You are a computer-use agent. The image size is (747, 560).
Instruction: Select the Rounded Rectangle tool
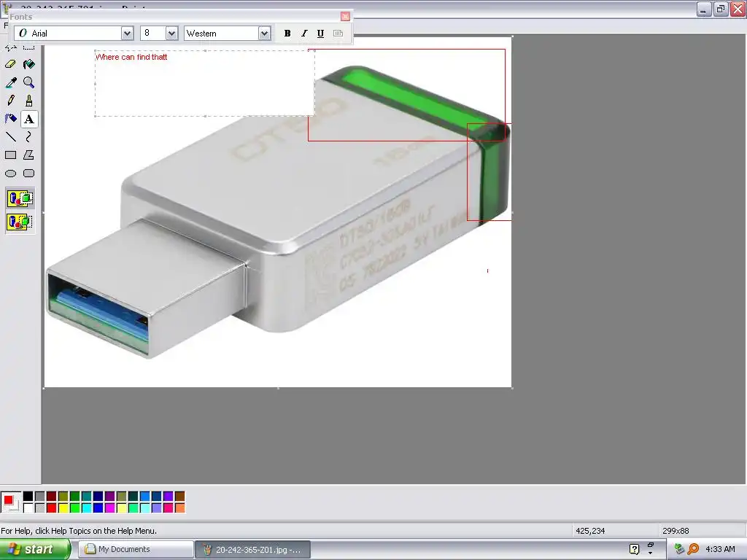click(29, 173)
